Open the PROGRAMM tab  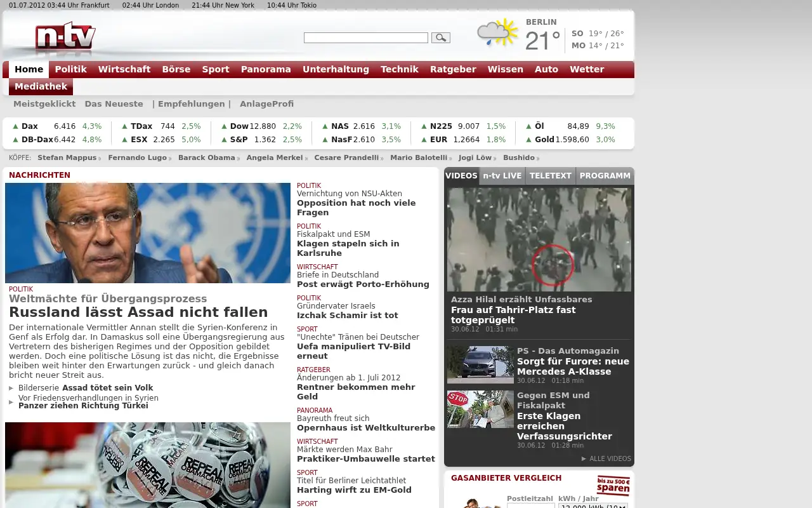tap(605, 176)
